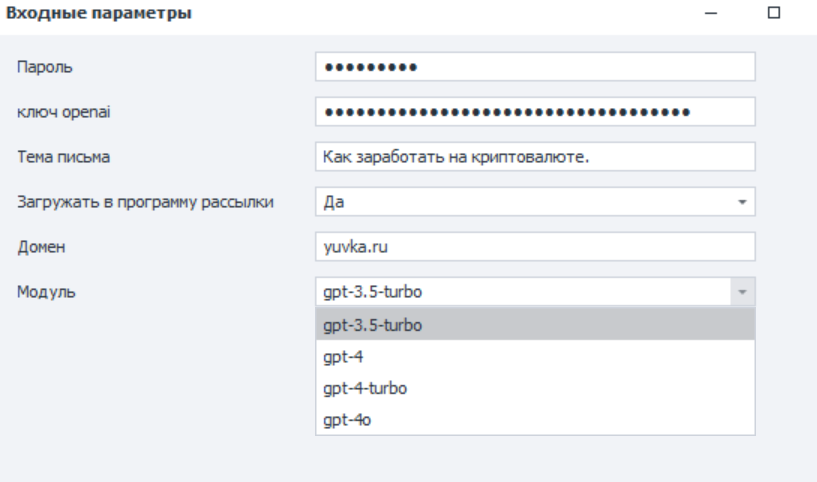Open the arrow of the Да combo box

[742, 202]
